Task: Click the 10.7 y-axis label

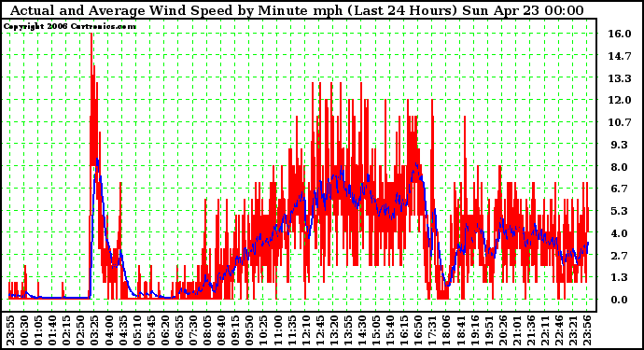Action: pos(620,122)
